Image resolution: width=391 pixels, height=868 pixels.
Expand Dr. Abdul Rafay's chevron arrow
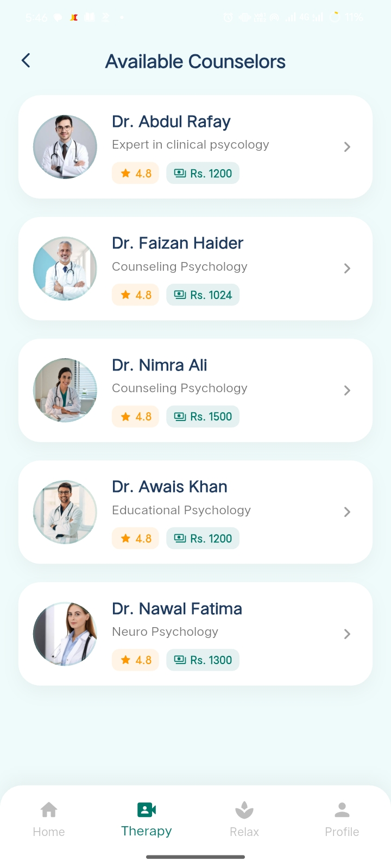[x=348, y=147]
